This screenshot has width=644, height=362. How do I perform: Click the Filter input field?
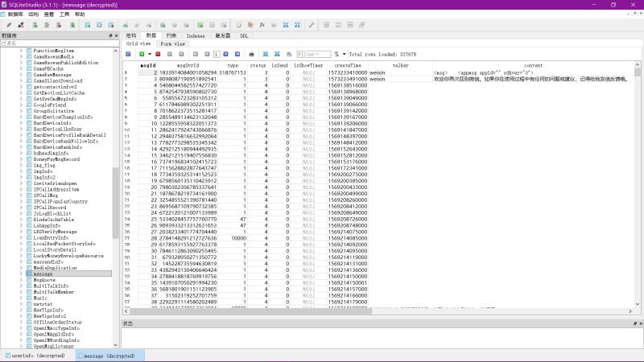pyautogui.click(x=314, y=54)
